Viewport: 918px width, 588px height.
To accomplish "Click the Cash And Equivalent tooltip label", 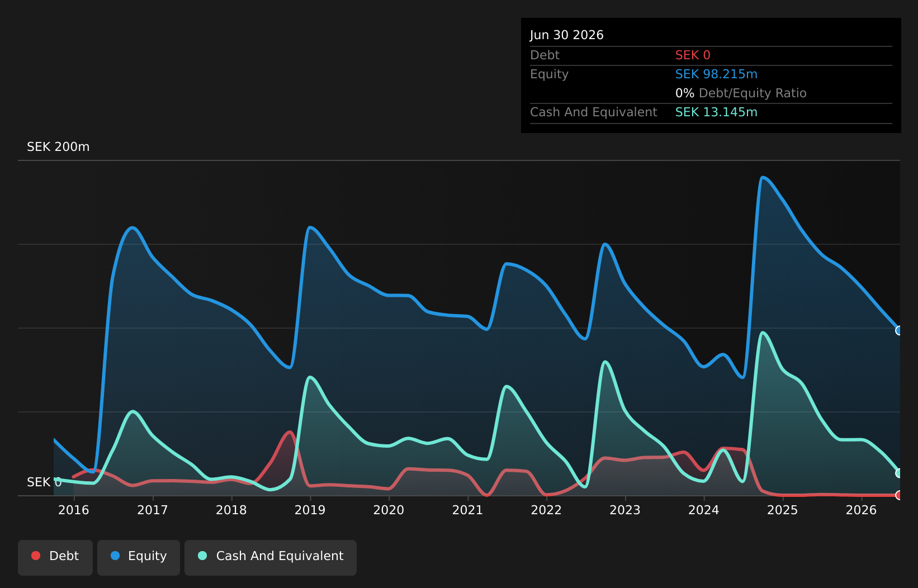I will 594,112.
